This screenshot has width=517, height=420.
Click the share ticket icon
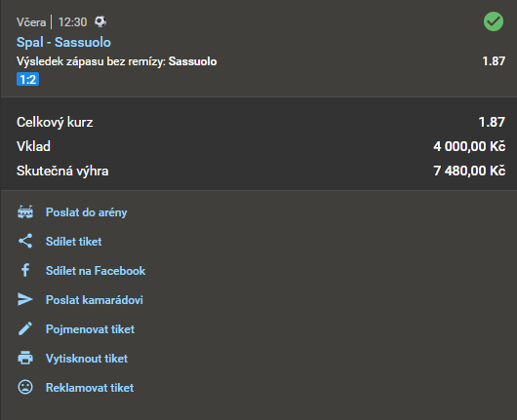coord(25,241)
